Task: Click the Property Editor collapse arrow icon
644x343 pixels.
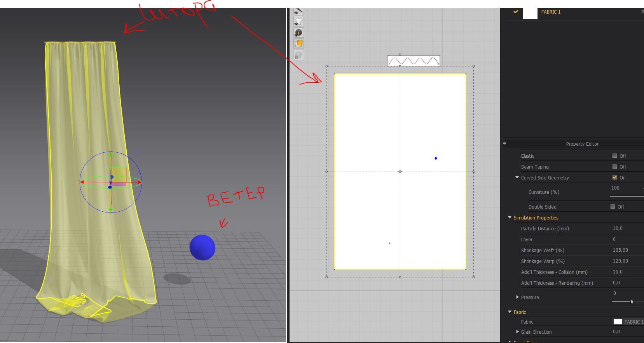Action: 505,143
